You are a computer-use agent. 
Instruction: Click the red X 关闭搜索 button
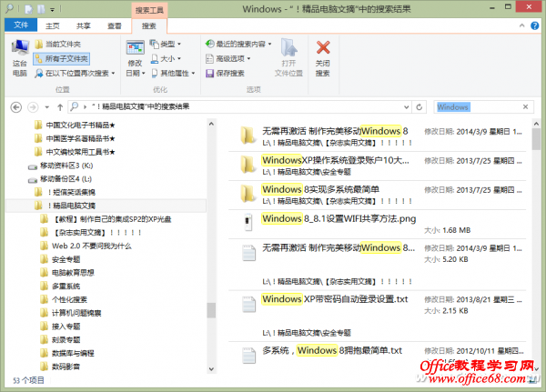tap(323, 58)
